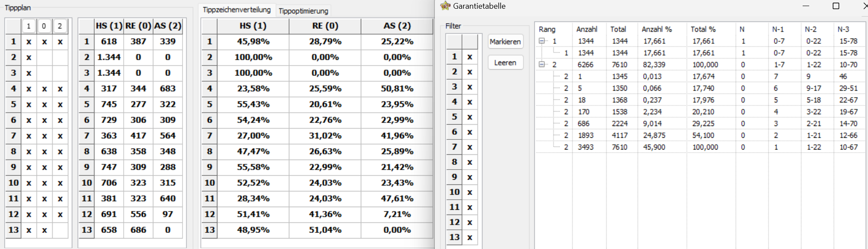The image size is (868, 249).
Task: Toggle Tippplan row 13 column 2 cell
Action: click(60, 230)
